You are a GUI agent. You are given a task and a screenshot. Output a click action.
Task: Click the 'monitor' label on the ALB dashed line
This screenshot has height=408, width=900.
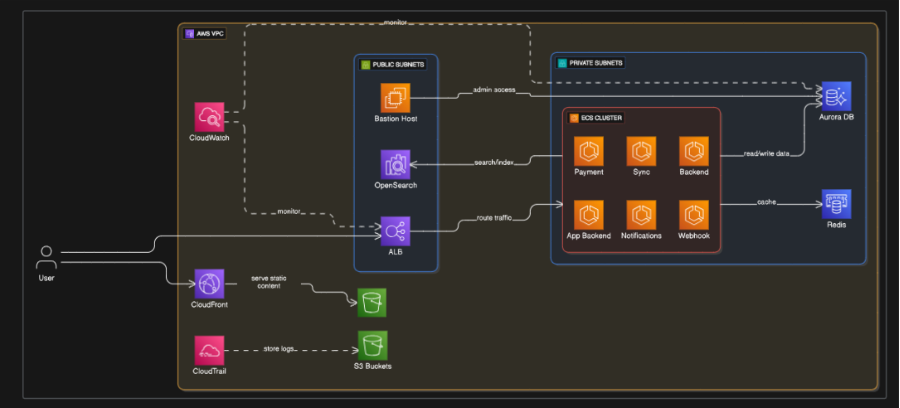tap(289, 212)
